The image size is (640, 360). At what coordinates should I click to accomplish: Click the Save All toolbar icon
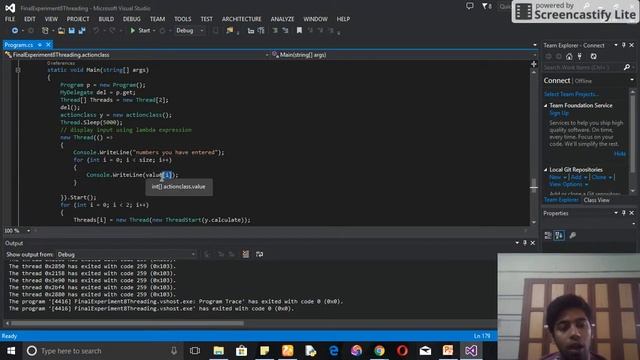click(82, 31)
